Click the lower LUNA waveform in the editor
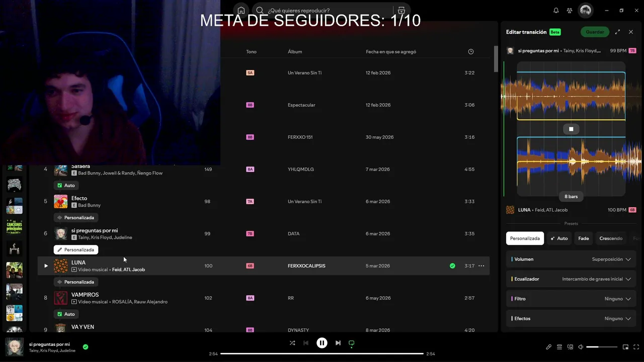The height and width of the screenshot is (362, 644). [x=571, y=162]
